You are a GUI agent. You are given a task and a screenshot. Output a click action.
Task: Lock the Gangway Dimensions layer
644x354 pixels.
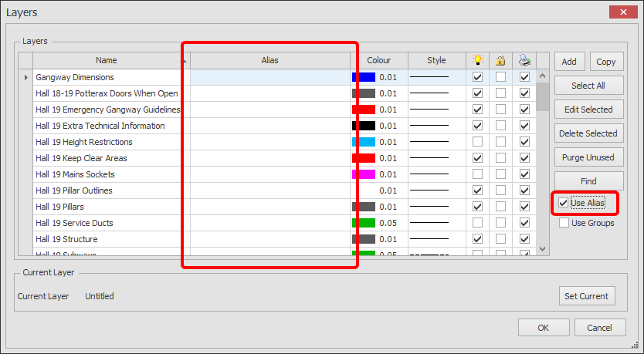point(500,77)
